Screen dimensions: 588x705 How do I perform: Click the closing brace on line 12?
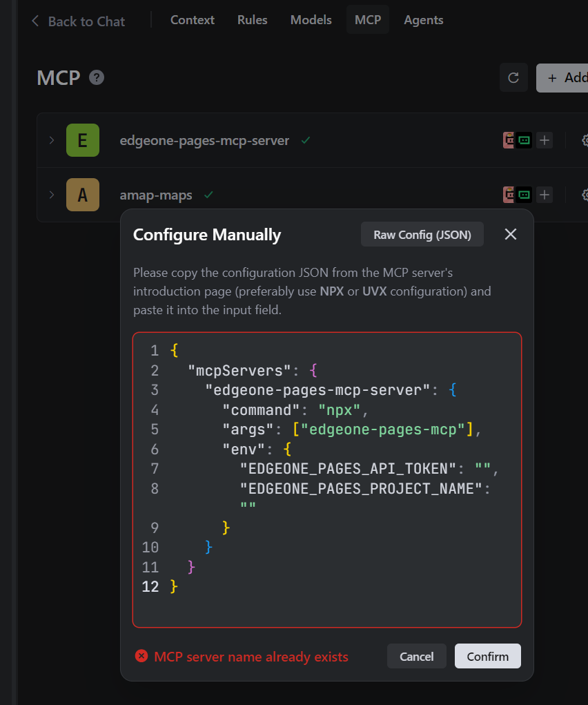(x=174, y=586)
